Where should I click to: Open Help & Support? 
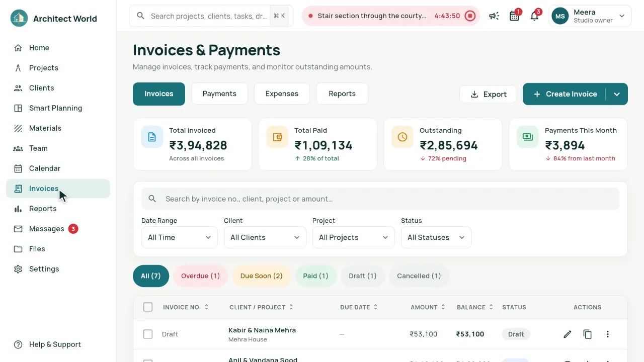click(58, 344)
